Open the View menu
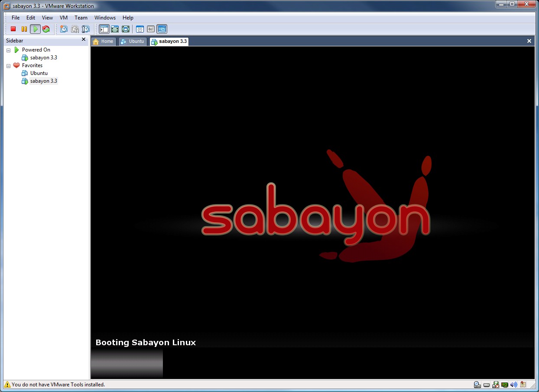Image resolution: width=539 pixels, height=392 pixels. tap(47, 18)
